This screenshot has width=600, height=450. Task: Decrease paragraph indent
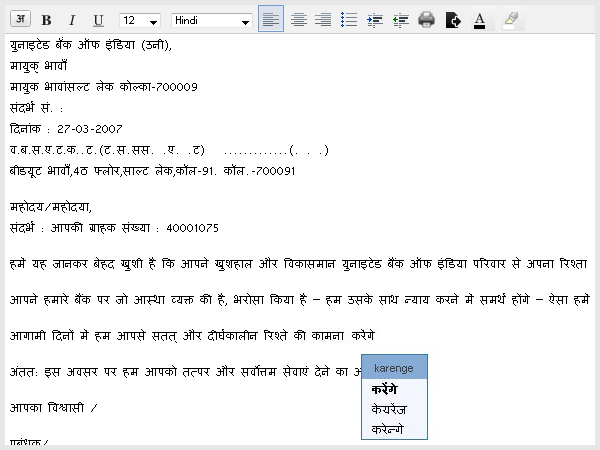click(401, 20)
